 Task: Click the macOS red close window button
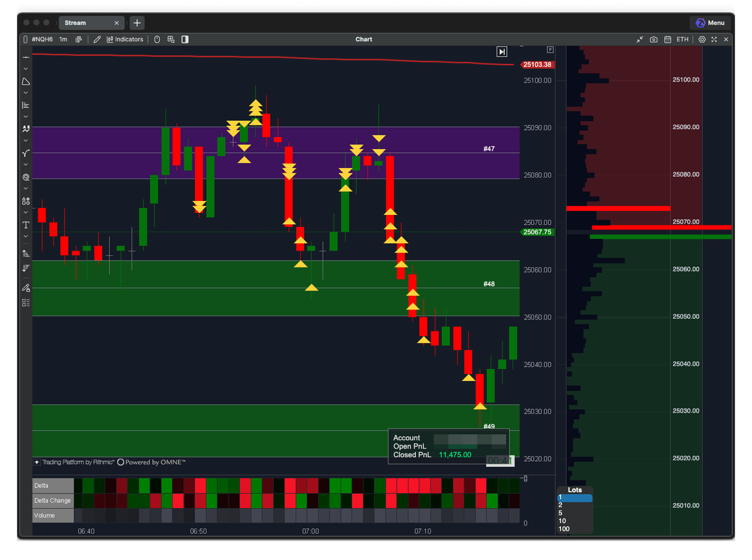click(x=26, y=23)
